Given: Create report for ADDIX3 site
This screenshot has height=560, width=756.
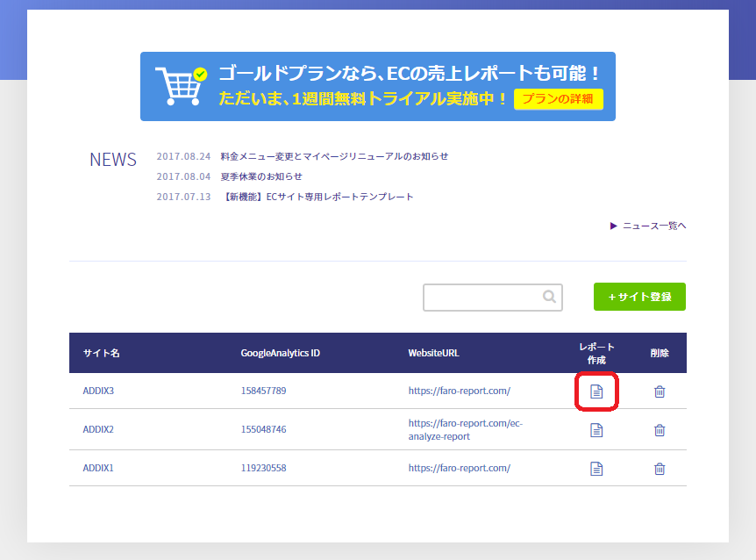Looking at the screenshot, I should click(596, 391).
